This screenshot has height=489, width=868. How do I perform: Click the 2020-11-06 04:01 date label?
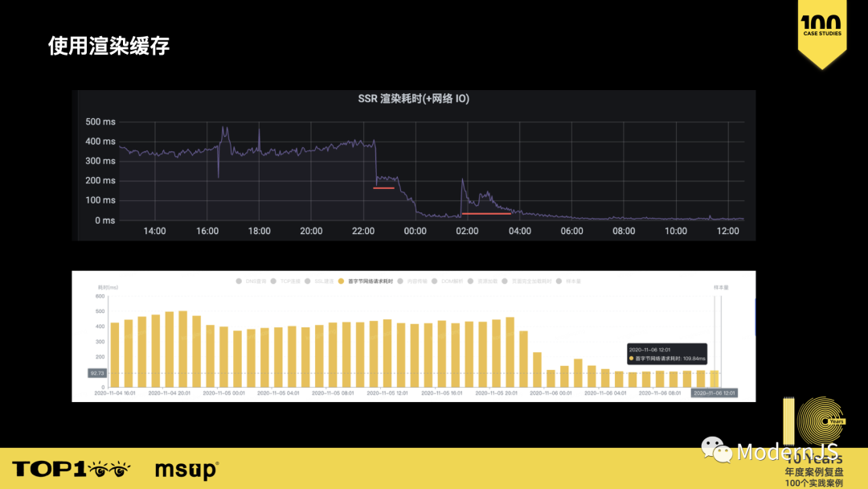[x=605, y=393]
